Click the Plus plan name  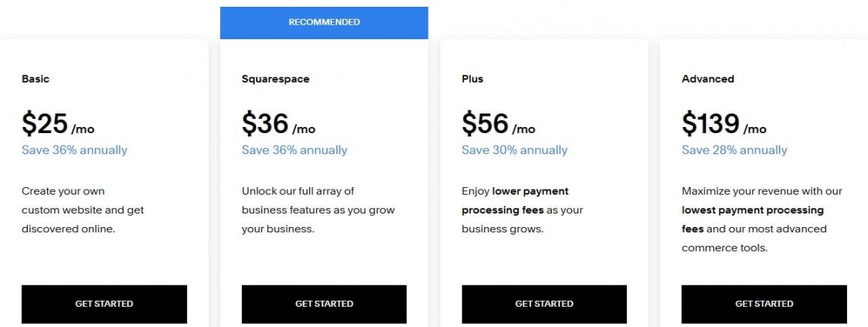pos(472,79)
